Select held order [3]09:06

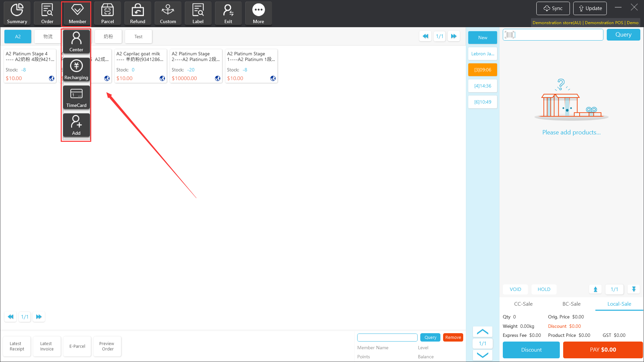[482, 70]
